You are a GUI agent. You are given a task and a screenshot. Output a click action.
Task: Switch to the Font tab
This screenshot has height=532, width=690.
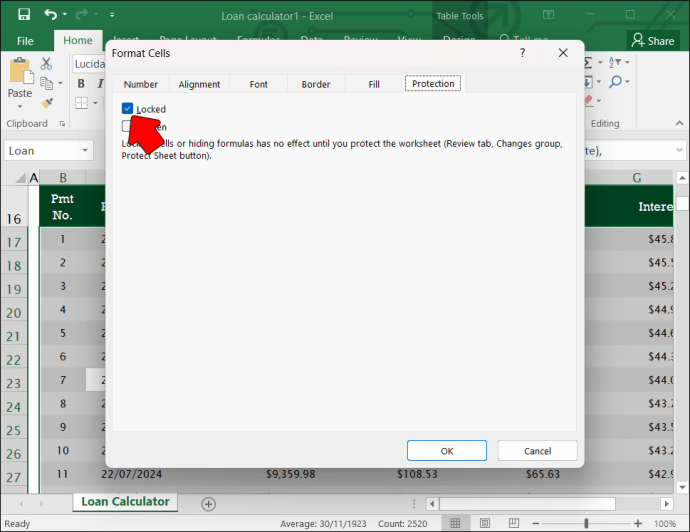point(258,84)
